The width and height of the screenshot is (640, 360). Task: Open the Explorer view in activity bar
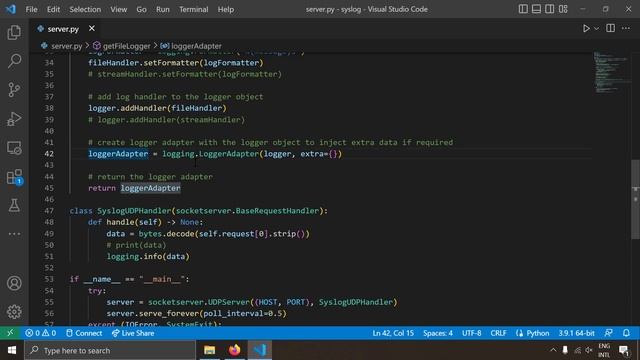tap(14, 32)
